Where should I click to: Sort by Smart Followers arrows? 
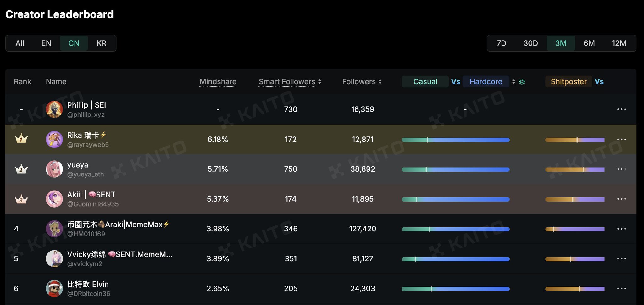(319, 82)
